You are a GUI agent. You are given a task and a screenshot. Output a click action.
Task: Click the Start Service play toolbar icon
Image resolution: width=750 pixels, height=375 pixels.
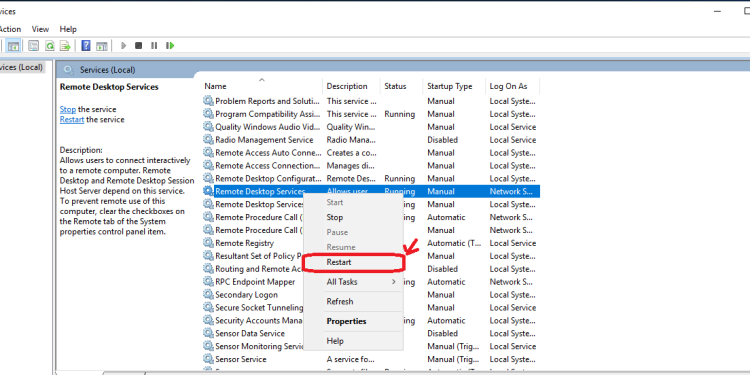123,45
